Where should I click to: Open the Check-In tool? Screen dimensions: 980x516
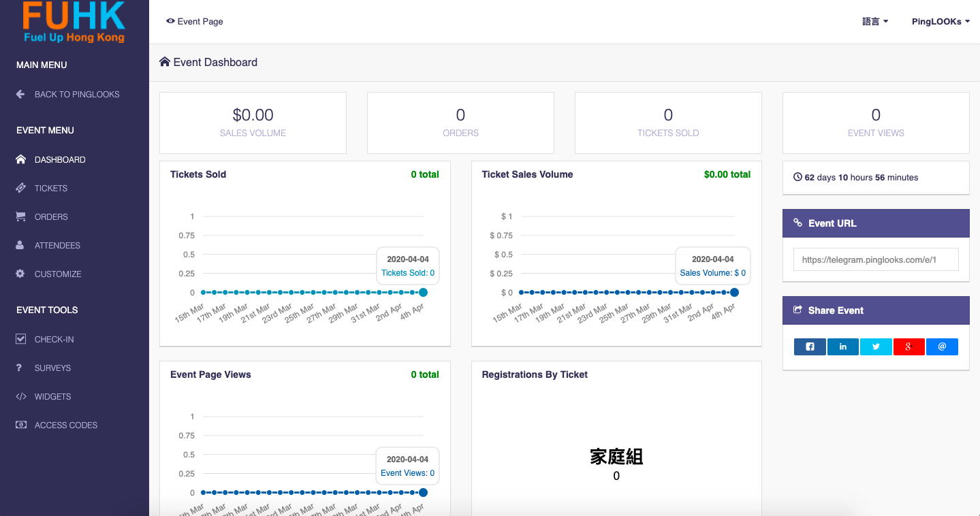(x=54, y=339)
